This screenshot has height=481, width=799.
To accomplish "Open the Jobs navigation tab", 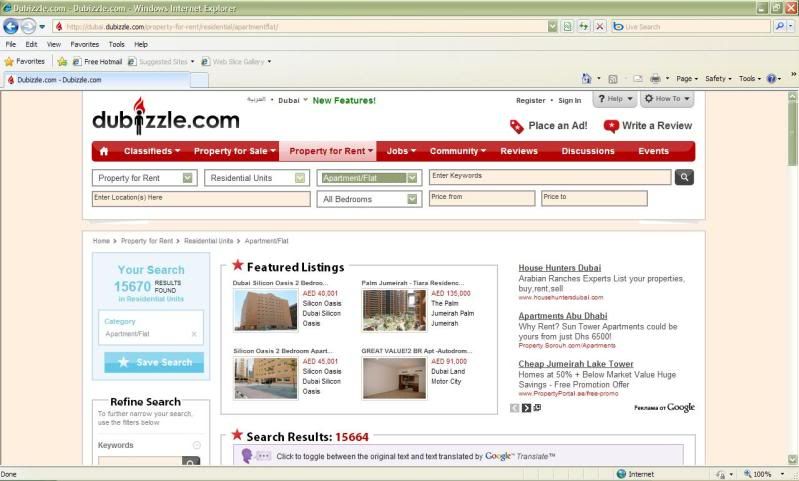I will (401, 151).
